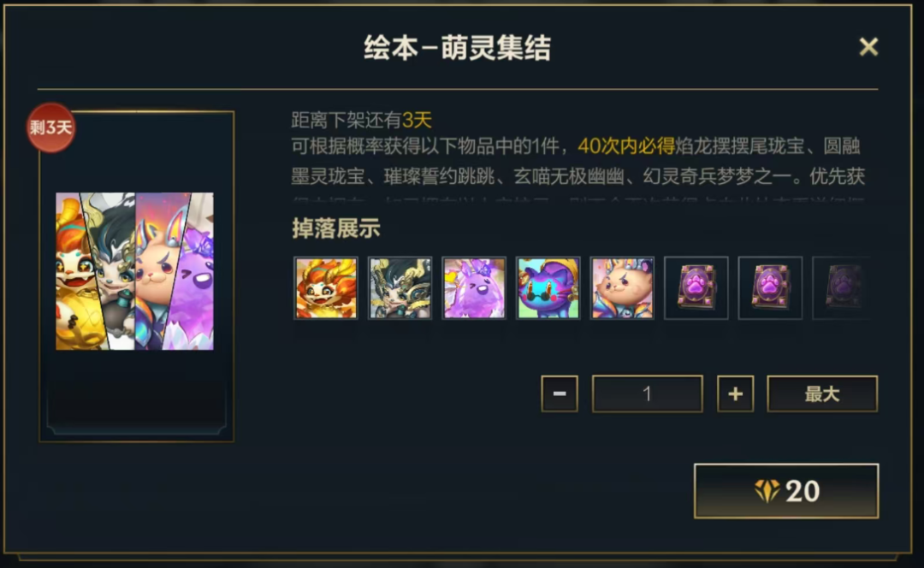Screen dimensions: 924x568
Task: Set quantity to maximum with 最大 button
Action: [x=822, y=393]
